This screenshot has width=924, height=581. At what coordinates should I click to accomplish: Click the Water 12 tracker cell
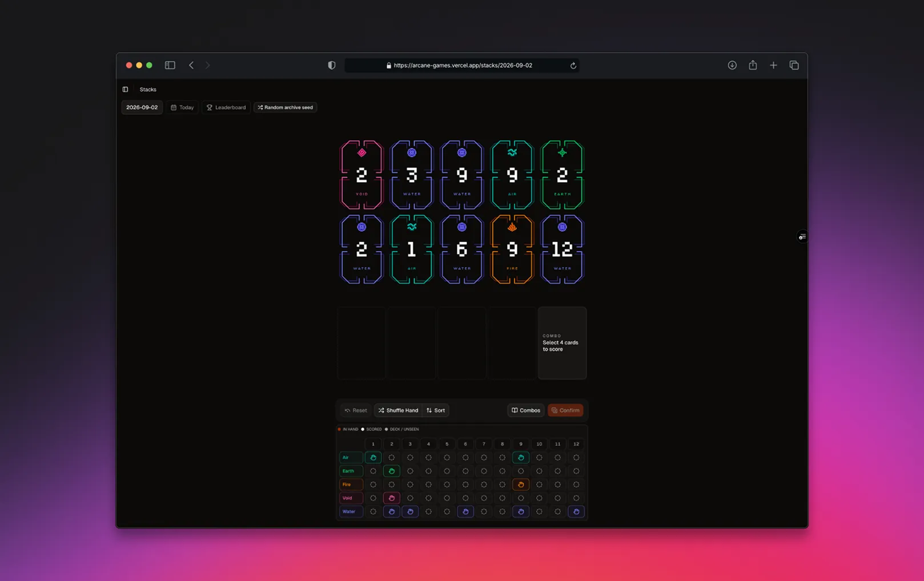(x=576, y=512)
